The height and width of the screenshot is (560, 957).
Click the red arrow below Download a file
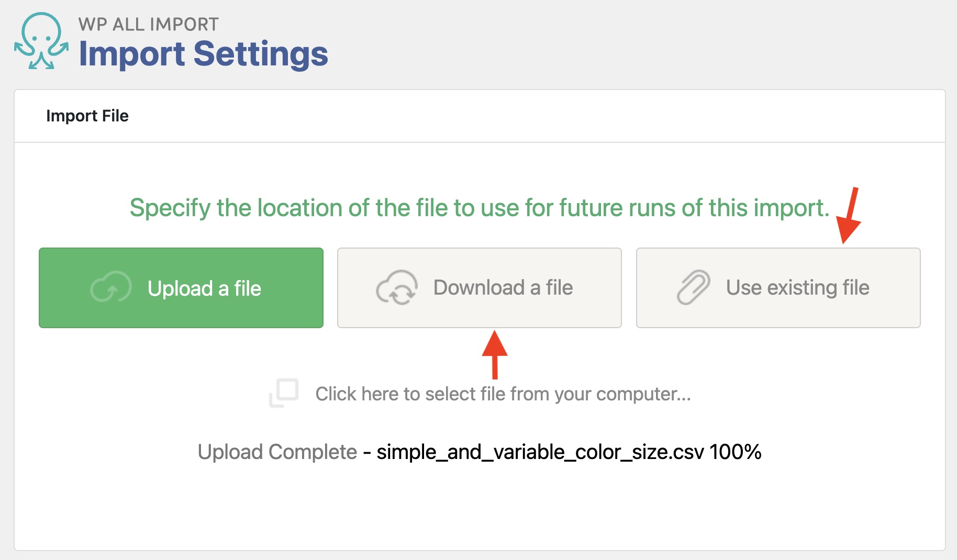pyautogui.click(x=495, y=355)
